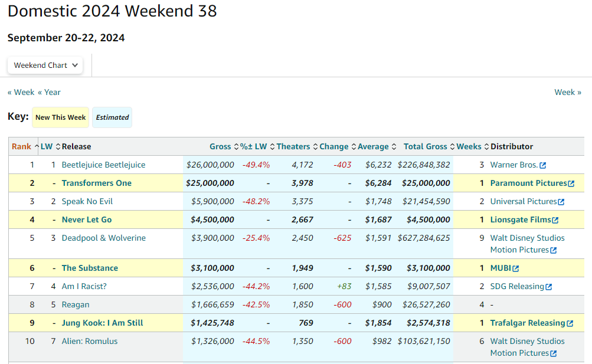The image size is (592, 364).
Task: Click -625 theater change for Deadpool & Wolverine
Action: (x=342, y=238)
